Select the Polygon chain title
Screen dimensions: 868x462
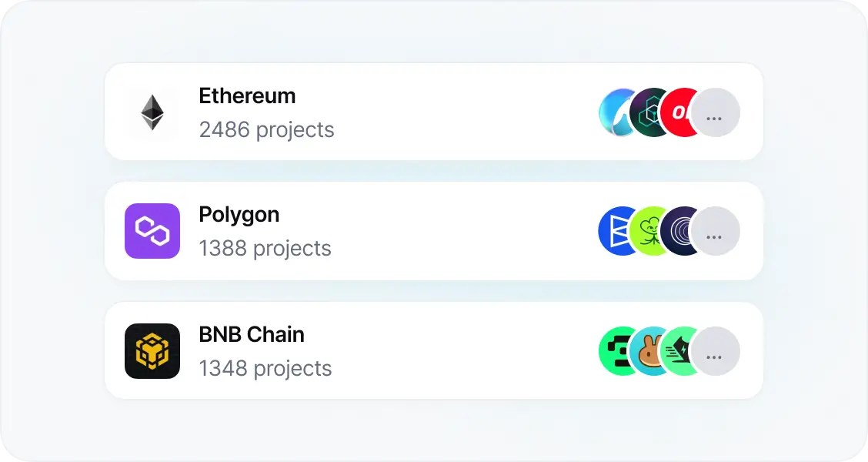(239, 215)
